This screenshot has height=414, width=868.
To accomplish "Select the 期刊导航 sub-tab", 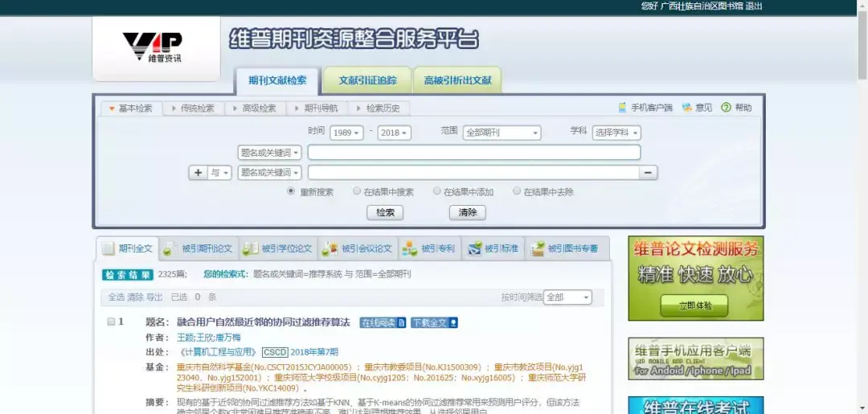I will 317,109.
